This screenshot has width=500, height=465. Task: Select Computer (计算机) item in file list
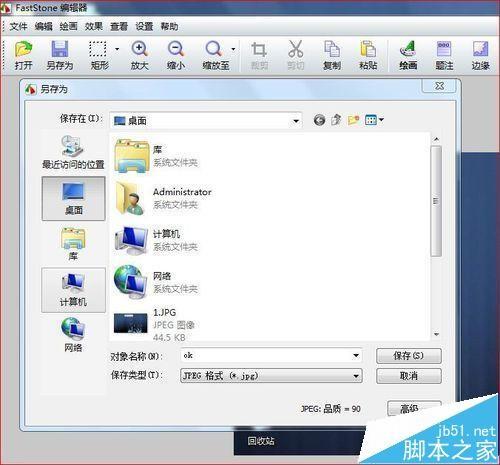(157, 240)
